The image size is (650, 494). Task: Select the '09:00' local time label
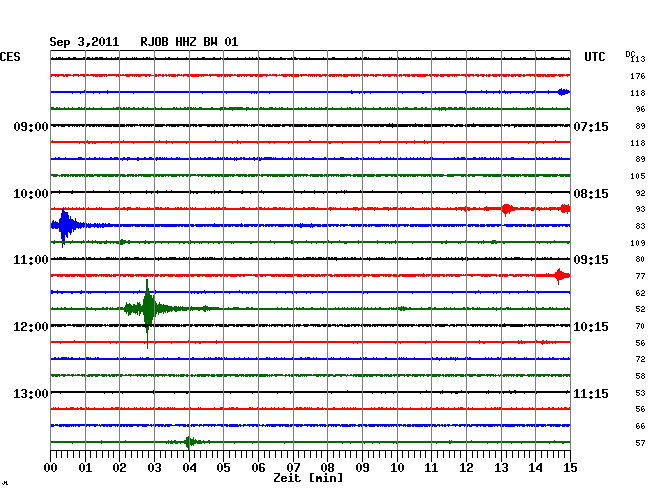point(31,126)
